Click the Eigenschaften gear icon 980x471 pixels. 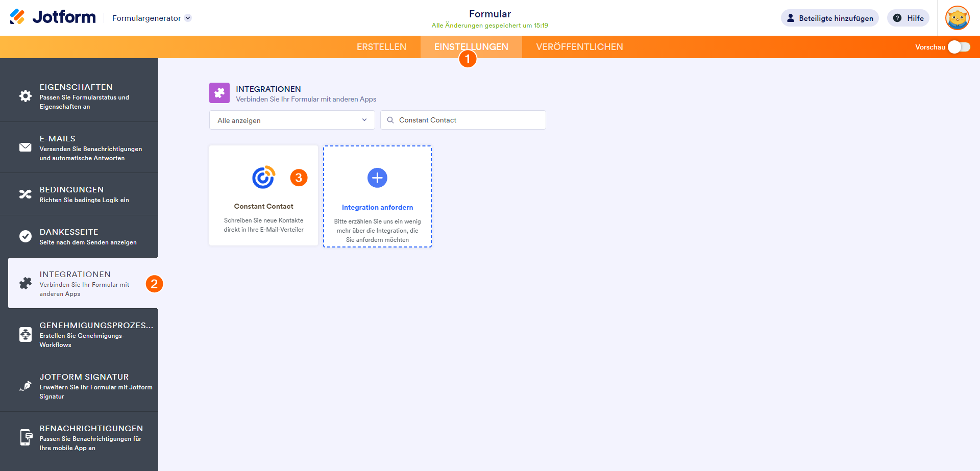[26, 96]
